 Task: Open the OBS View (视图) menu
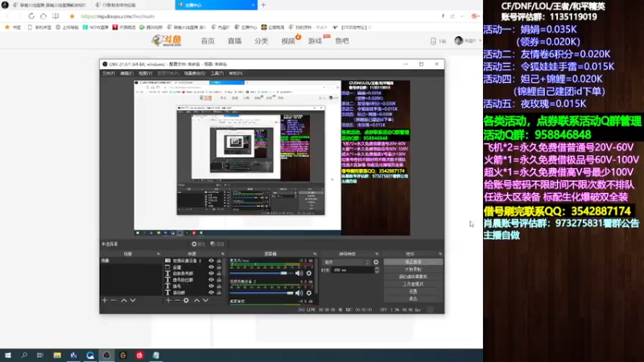coord(145,73)
